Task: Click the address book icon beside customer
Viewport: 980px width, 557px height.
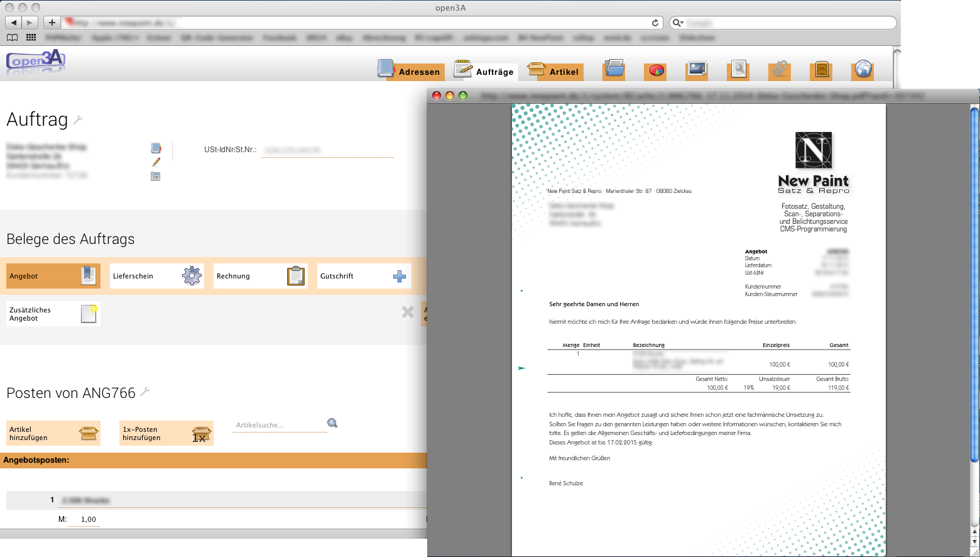Action: pyautogui.click(x=156, y=148)
